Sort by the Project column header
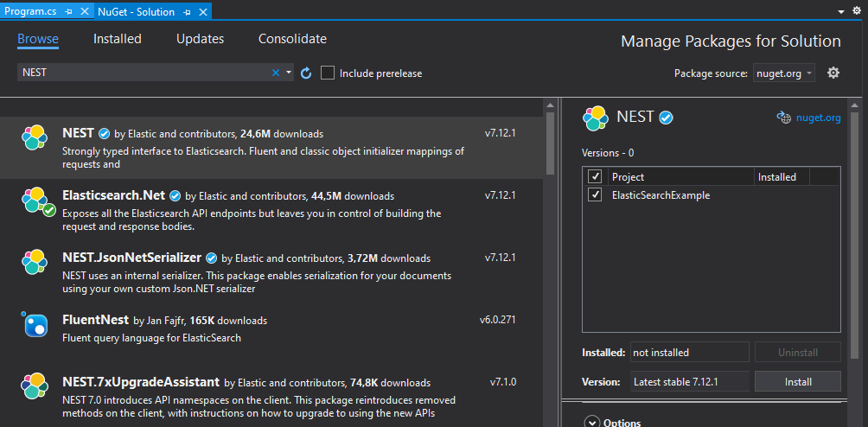 pos(680,177)
